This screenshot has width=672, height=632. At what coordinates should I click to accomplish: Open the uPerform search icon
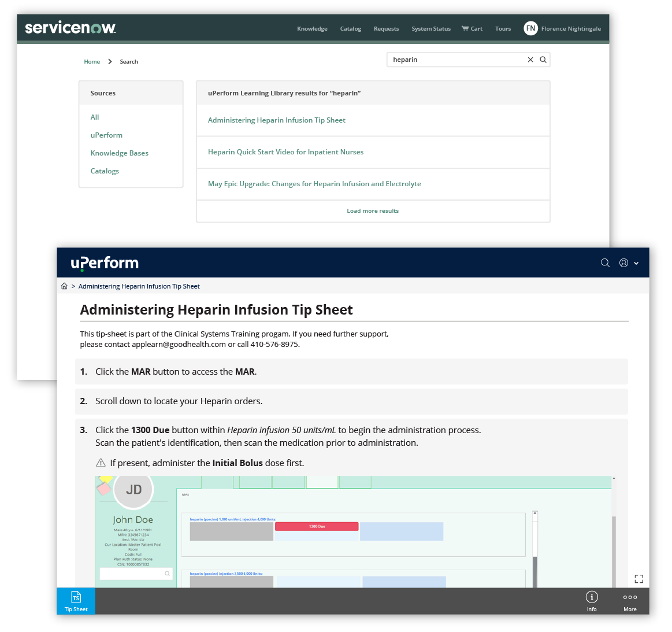click(605, 263)
